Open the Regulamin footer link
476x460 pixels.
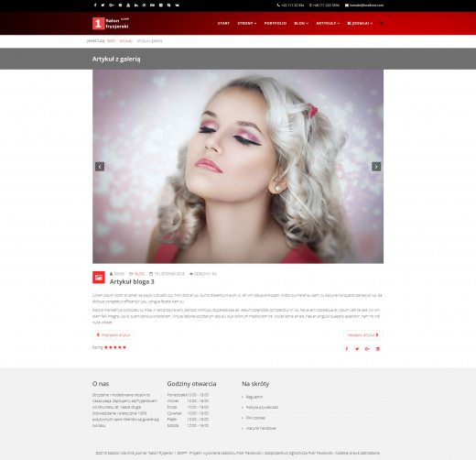coord(254,397)
